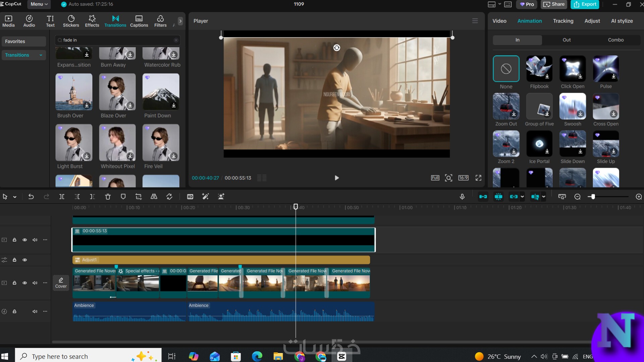The image size is (644, 362).
Task: Click the timeline zoom slider handle
Action: pos(593,197)
